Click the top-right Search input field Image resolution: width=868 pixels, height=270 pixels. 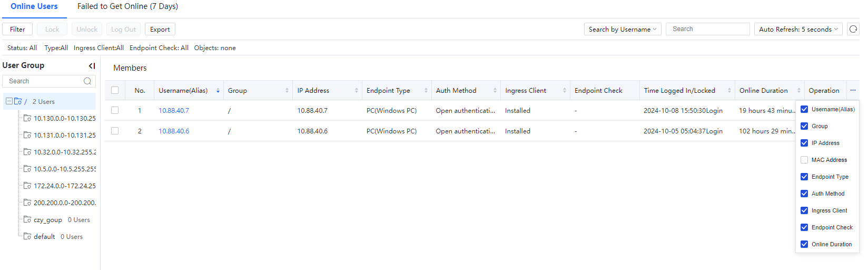coord(707,29)
